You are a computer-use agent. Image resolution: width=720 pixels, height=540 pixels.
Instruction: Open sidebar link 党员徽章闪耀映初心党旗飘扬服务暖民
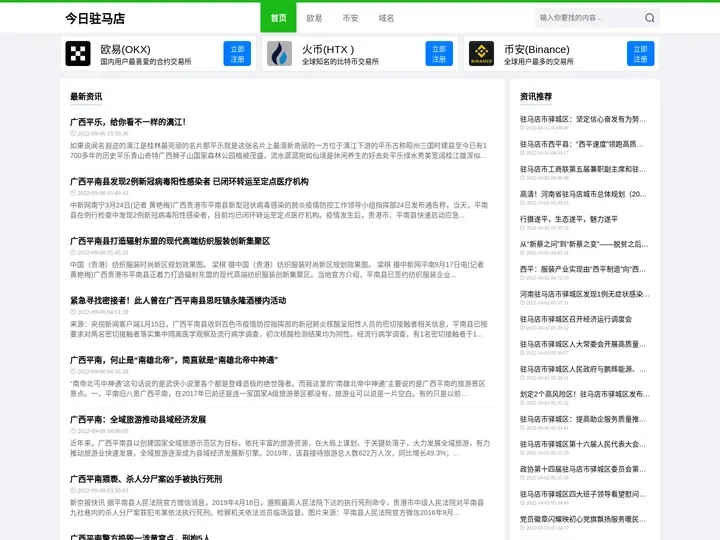click(x=583, y=519)
